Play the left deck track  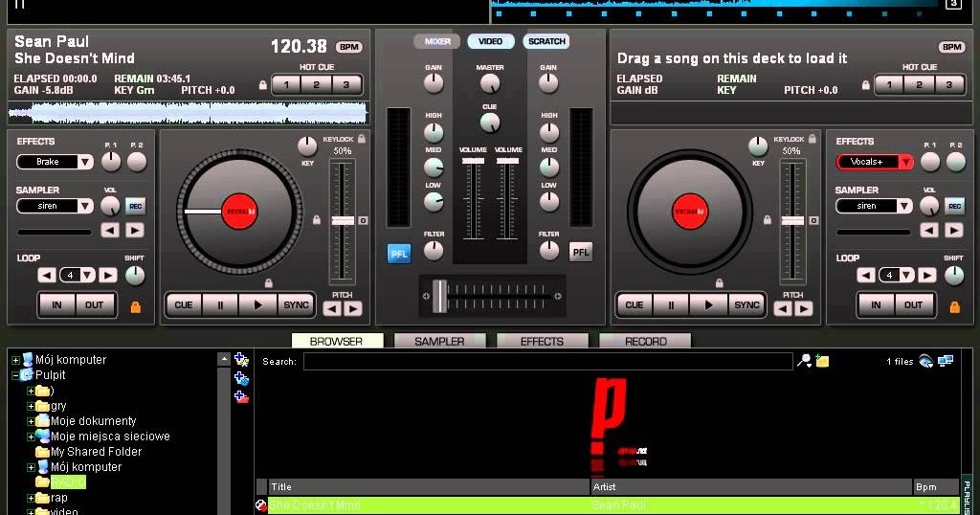pyautogui.click(x=257, y=305)
